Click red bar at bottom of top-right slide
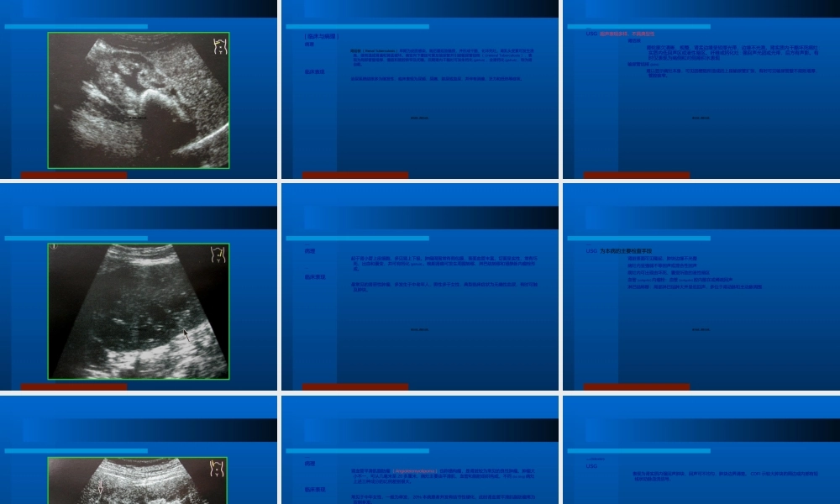 click(636, 176)
